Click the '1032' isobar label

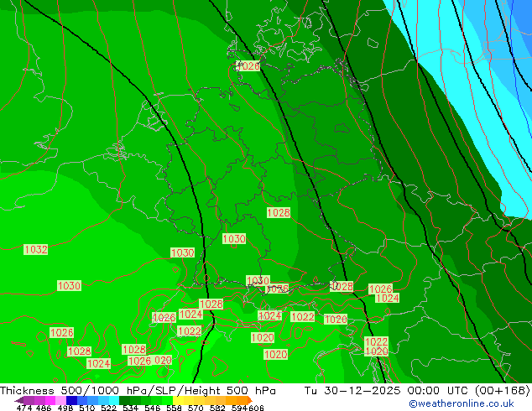35,250
